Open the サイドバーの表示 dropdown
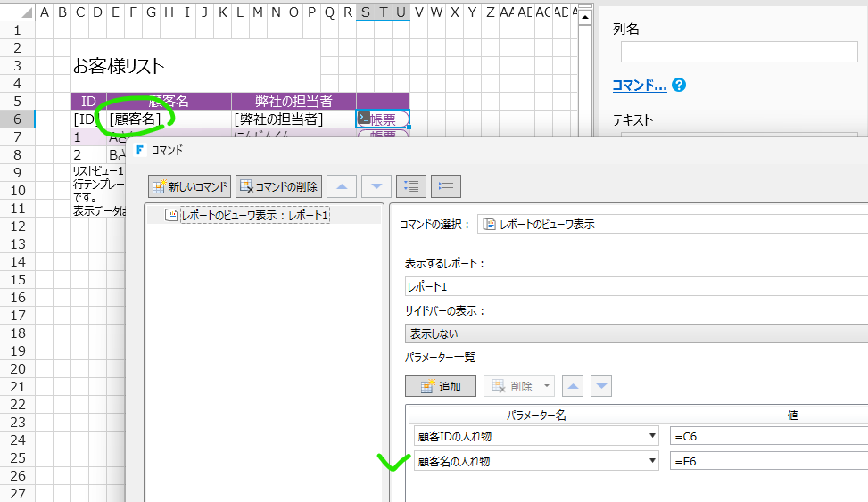The height and width of the screenshot is (502, 868). tap(635, 333)
